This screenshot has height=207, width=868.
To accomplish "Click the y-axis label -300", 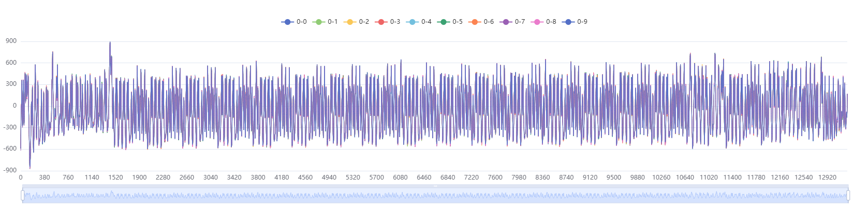I will pos(10,127).
